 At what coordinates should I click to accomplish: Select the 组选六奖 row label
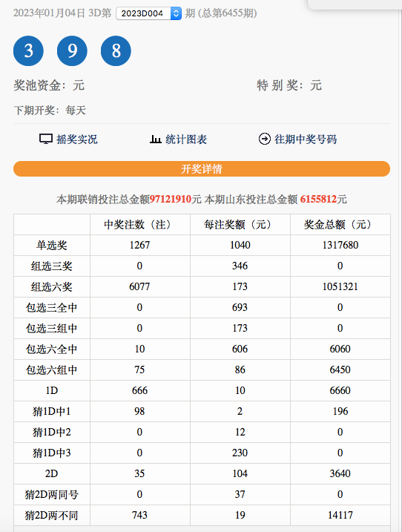click(x=52, y=286)
